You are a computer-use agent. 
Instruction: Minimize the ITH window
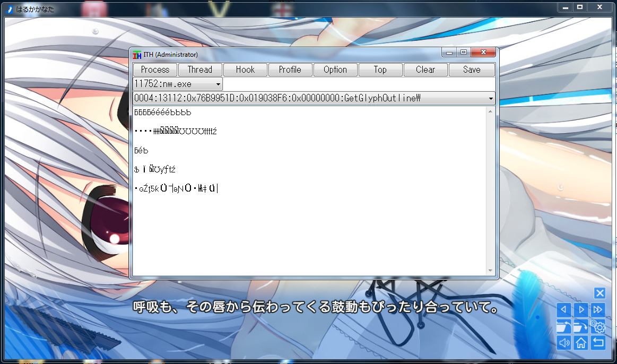click(449, 53)
